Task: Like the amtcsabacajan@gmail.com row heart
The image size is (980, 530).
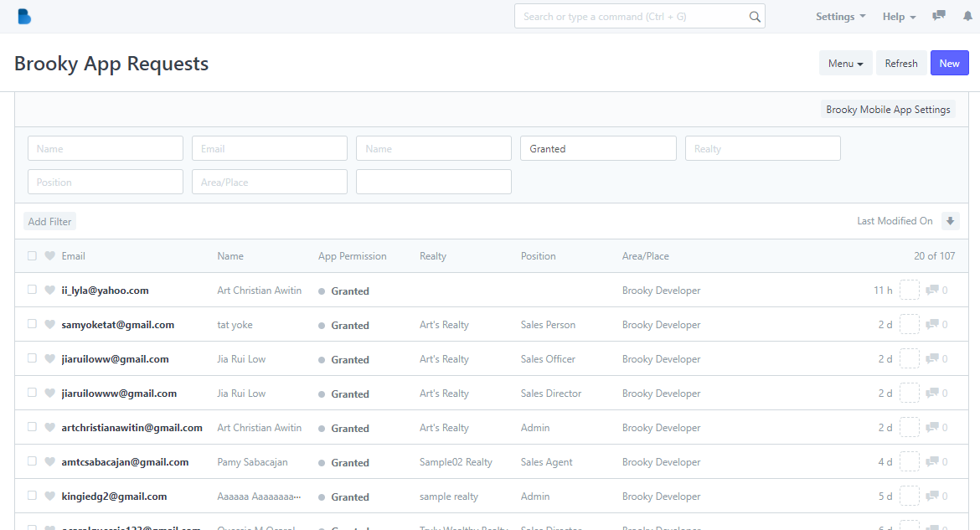Action: coord(50,462)
